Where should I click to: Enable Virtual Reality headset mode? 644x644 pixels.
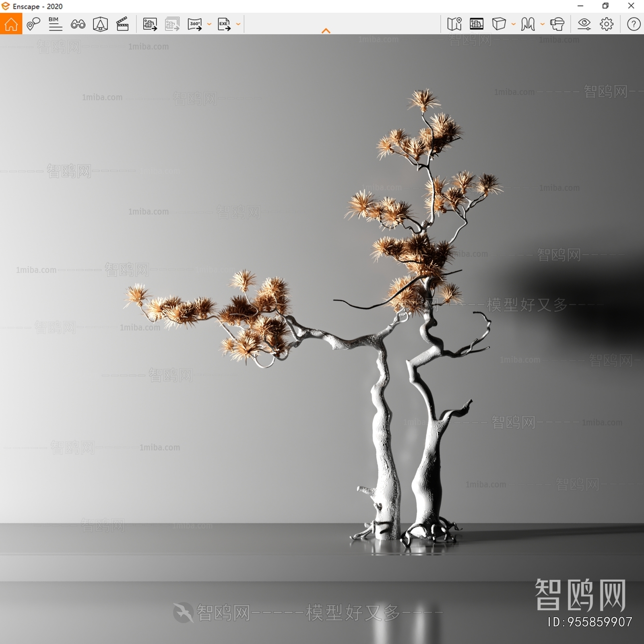click(557, 24)
